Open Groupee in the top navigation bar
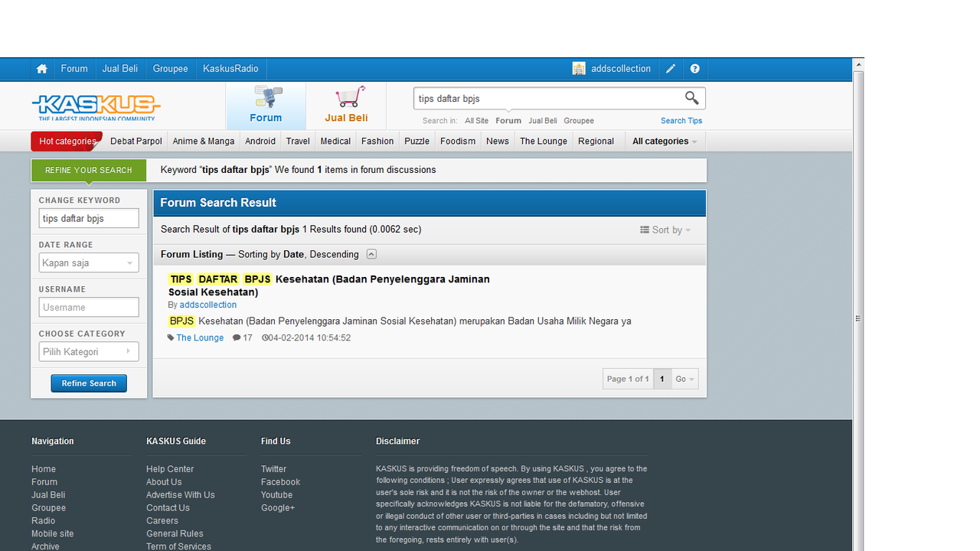Viewport: 980px width, 551px height. pyautogui.click(x=170, y=69)
